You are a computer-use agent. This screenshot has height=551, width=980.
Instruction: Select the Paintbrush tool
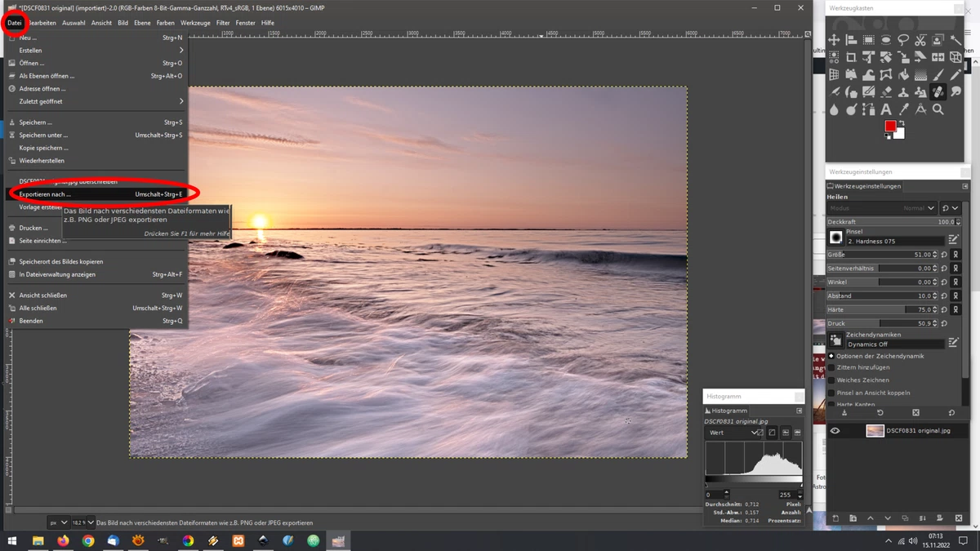coord(938,74)
